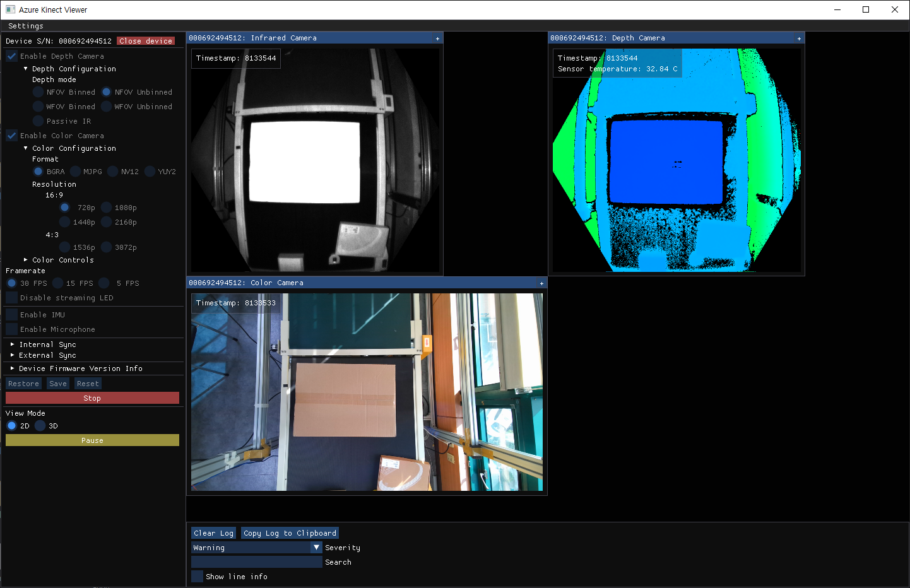Click the plus icon on Depth Camera panel
Screen dimensions: 910x588
pos(799,38)
